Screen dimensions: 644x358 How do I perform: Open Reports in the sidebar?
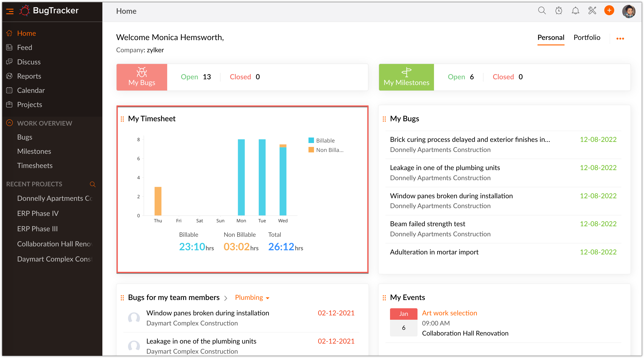pyautogui.click(x=29, y=76)
